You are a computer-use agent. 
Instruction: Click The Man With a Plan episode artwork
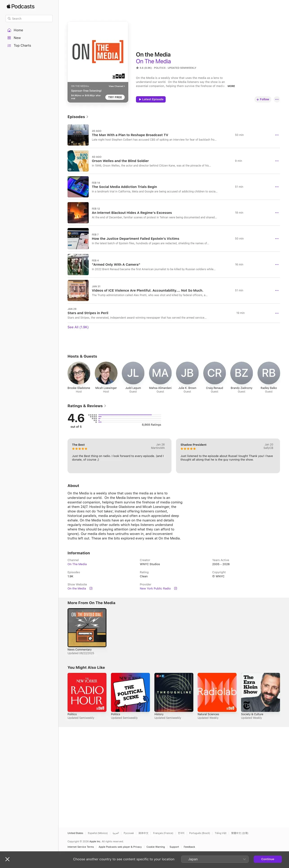pos(78,135)
